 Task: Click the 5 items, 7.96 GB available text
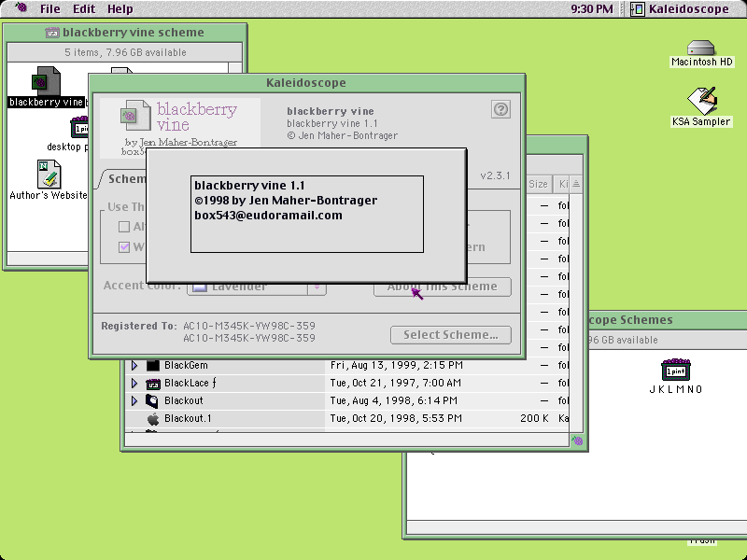tap(125, 52)
